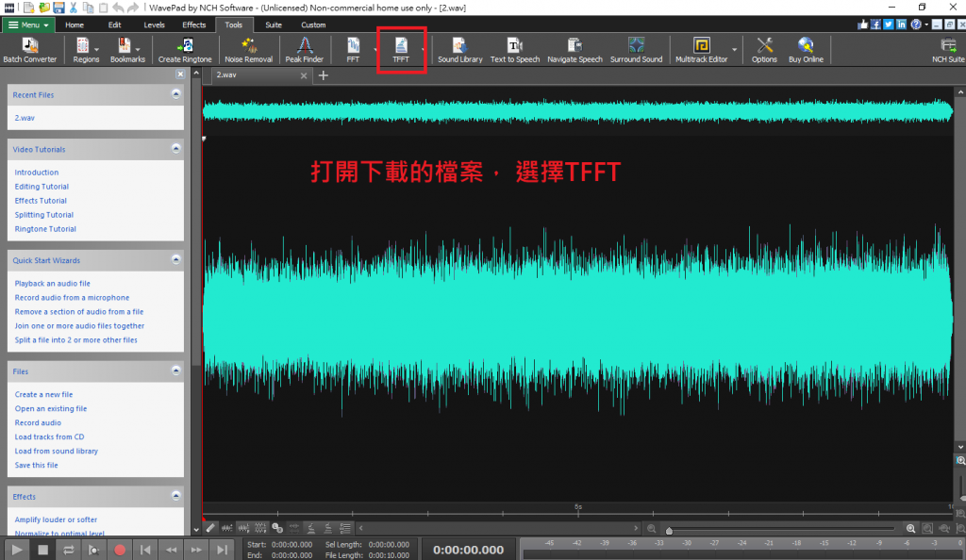Viewport: 966px width, 560px height.
Task: Click the Stop button
Action: (42, 550)
